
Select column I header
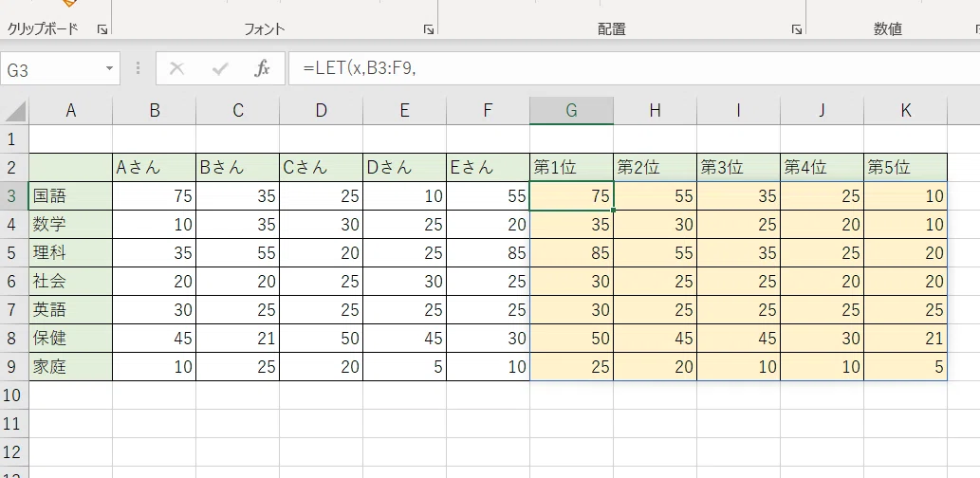(x=738, y=111)
